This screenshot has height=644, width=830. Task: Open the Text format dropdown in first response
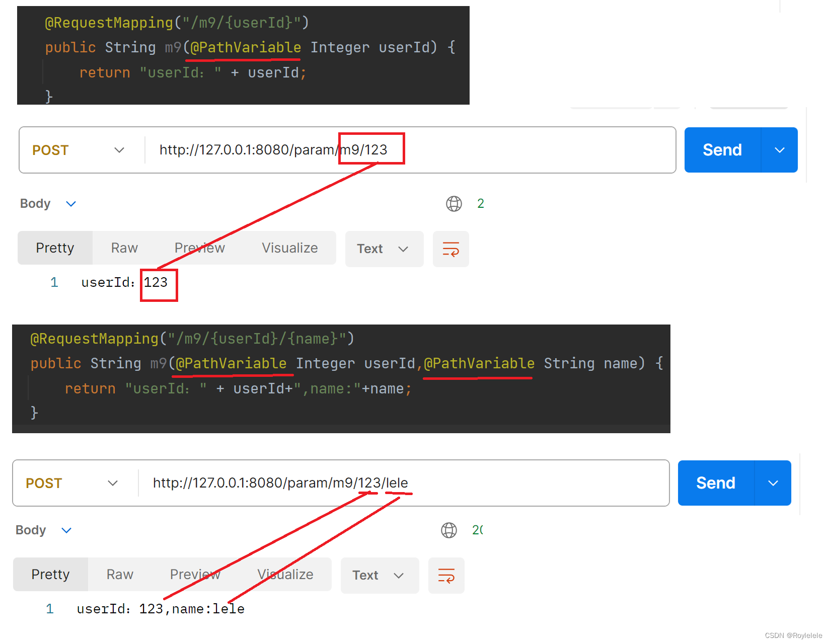pos(384,249)
